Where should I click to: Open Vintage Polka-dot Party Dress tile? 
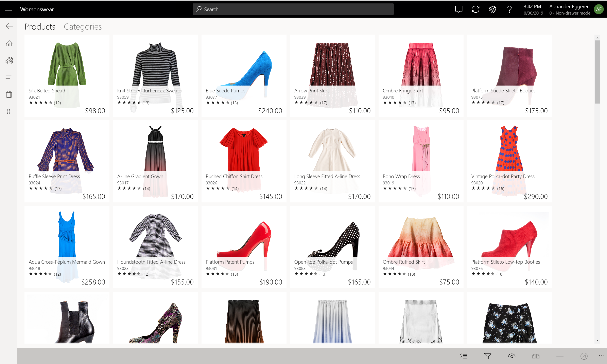click(509, 161)
